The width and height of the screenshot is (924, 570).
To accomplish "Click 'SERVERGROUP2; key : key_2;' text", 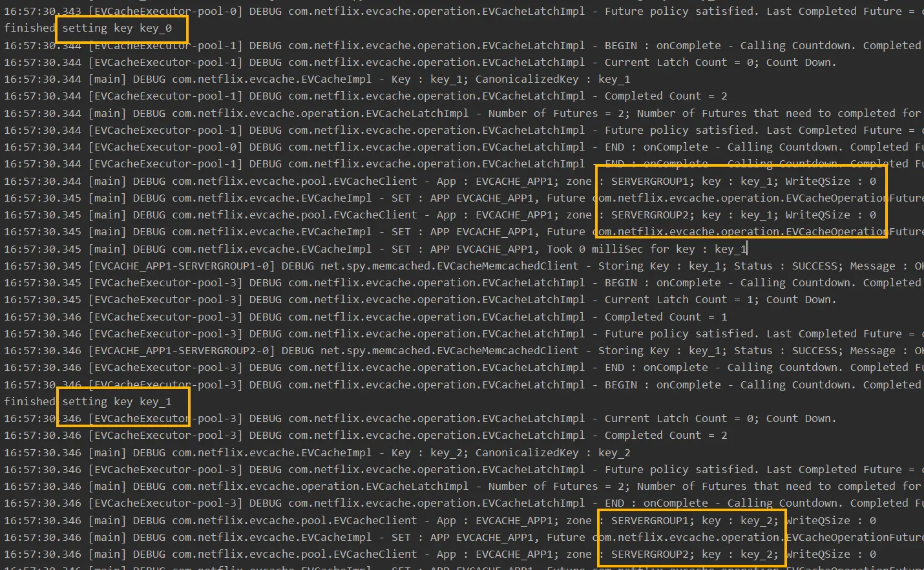I will [695, 554].
